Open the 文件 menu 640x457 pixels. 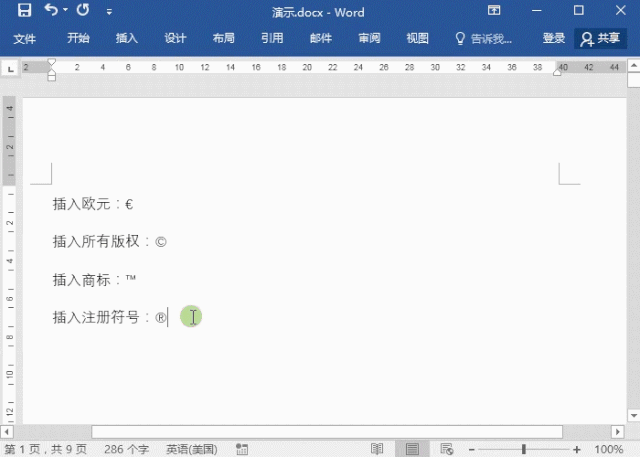pyautogui.click(x=24, y=39)
